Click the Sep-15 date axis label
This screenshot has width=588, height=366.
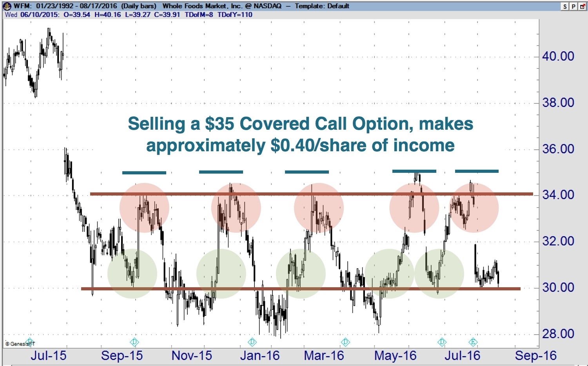pos(122,356)
